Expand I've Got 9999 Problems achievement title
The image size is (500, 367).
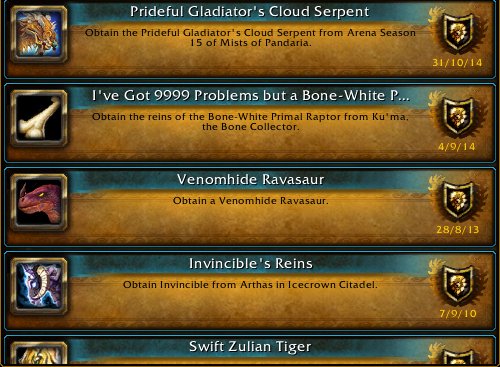point(251,96)
